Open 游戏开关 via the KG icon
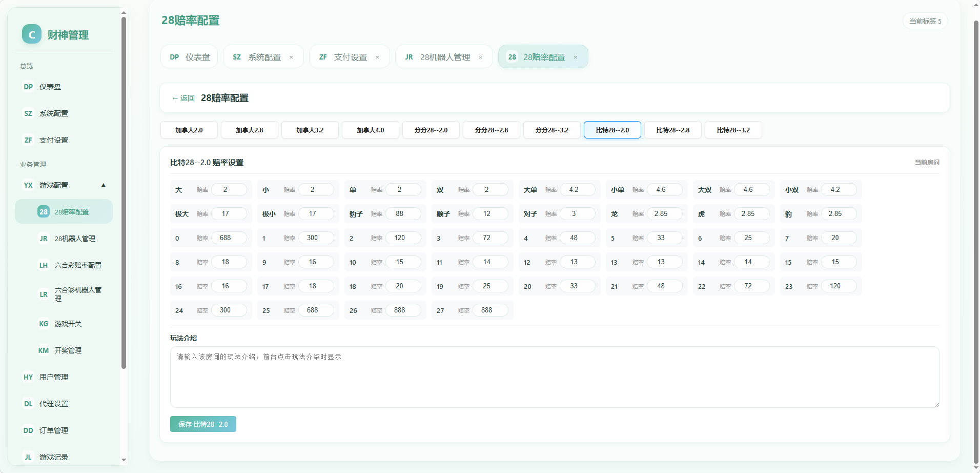Viewport: 980px width, 473px height. pos(44,324)
